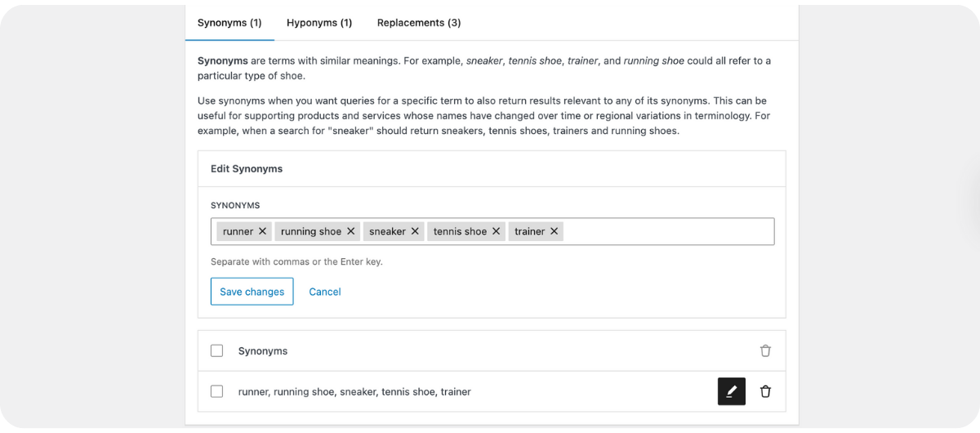Click the "sneaker" tag label text

[x=387, y=231]
